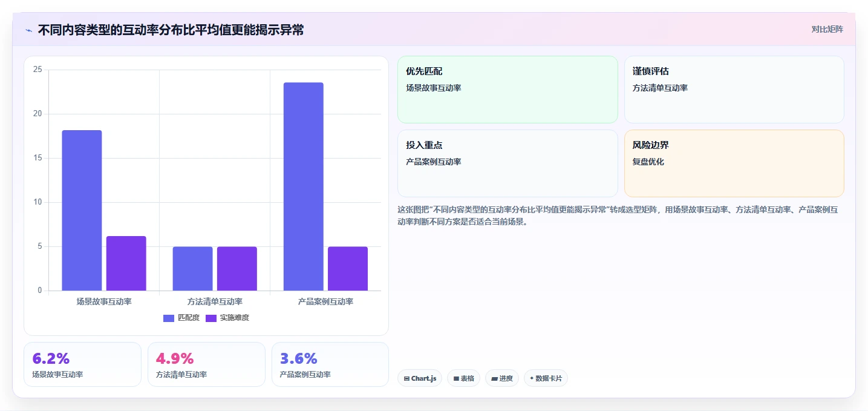Click the 实施难度 legend label text

pyautogui.click(x=235, y=318)
